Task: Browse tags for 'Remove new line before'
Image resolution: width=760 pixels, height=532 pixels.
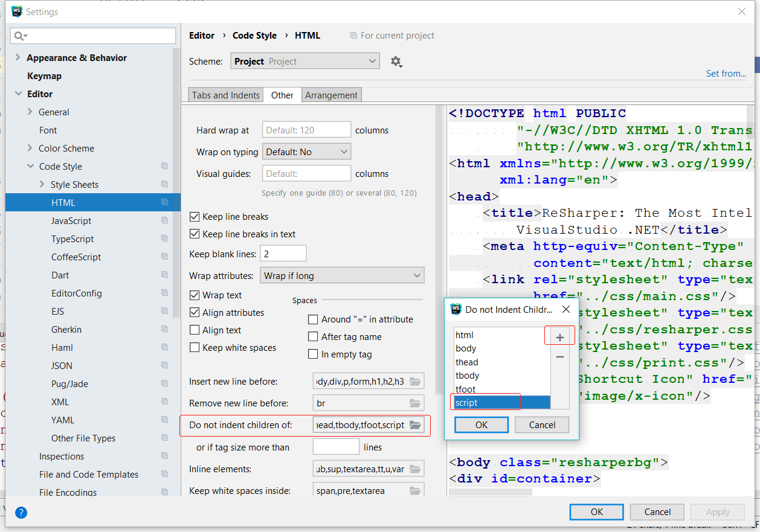Action: (416, 403)
